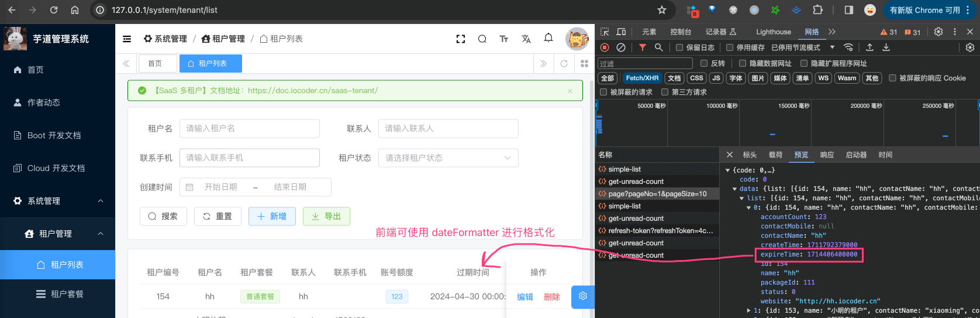Click the 新增 button
Viewport: 980px width, 318px height.
pyautogui.click(x=272, y=217)
